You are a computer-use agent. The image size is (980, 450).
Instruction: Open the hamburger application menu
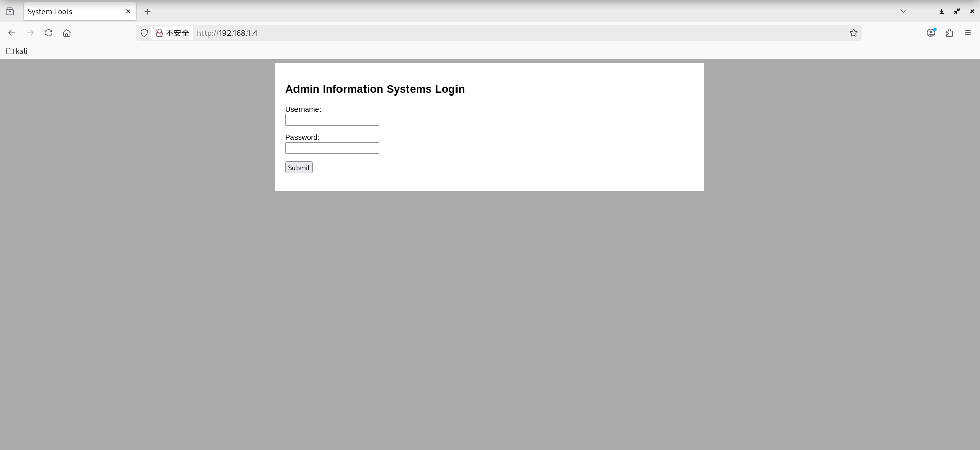(967, 33)
